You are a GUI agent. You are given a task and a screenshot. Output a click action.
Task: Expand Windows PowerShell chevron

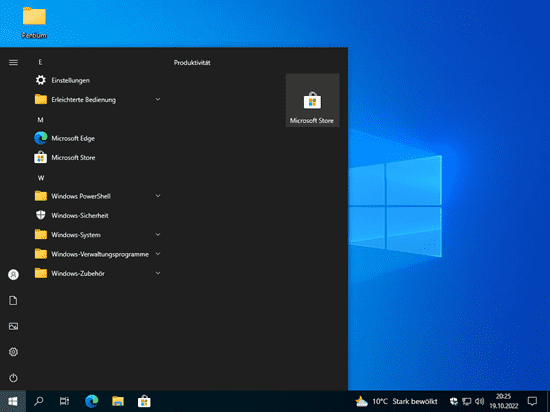click(x=158, y=196)
